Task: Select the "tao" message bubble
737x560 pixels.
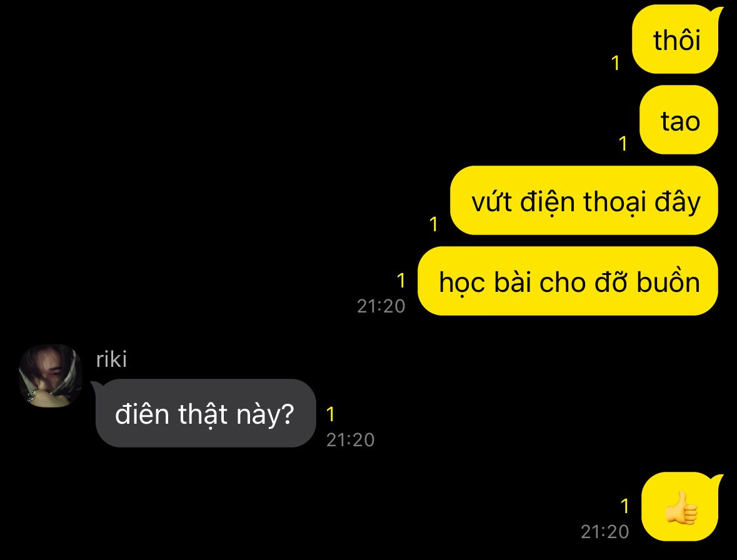Action: [x=679, y=120]
